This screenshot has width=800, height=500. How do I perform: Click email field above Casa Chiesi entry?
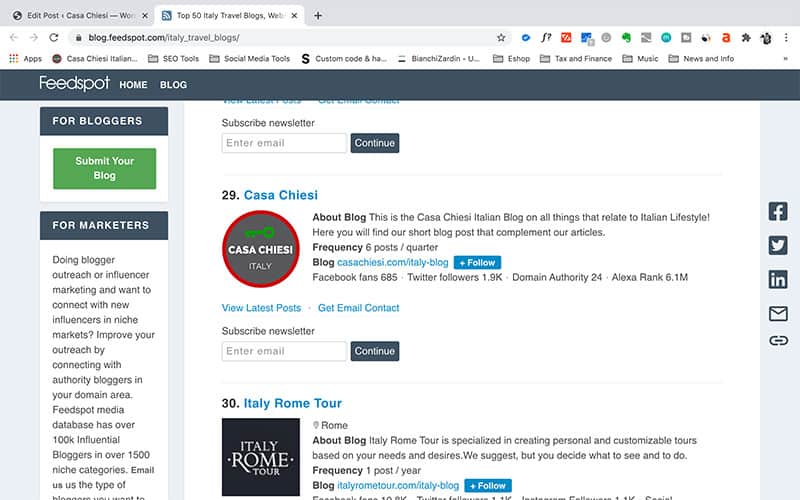(x=284, y=143)
